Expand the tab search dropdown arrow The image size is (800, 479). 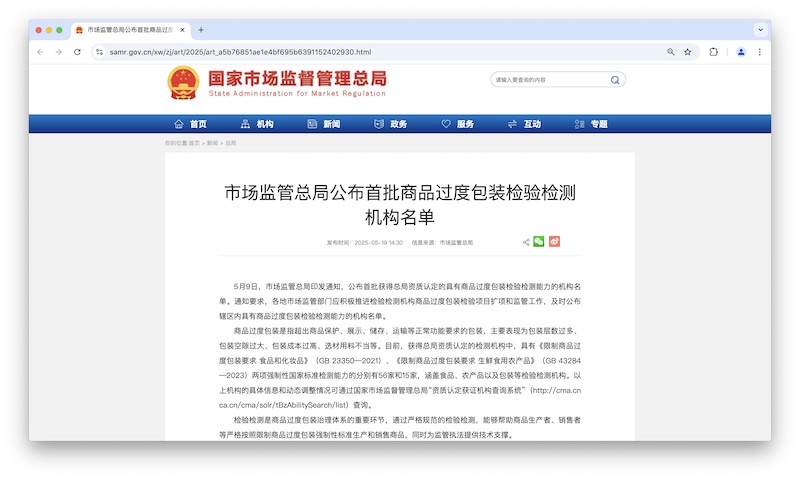[x=757, y=30]
